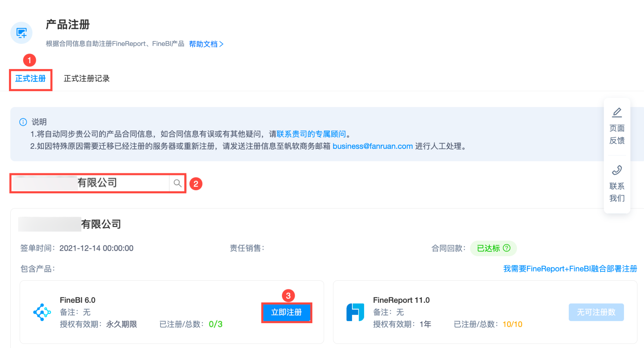Open the 帮助文档 help link

(206, 44)
